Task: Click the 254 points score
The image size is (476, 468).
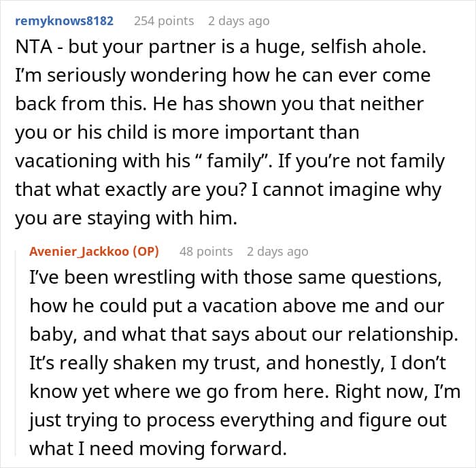Action: (x=163, y=20)
